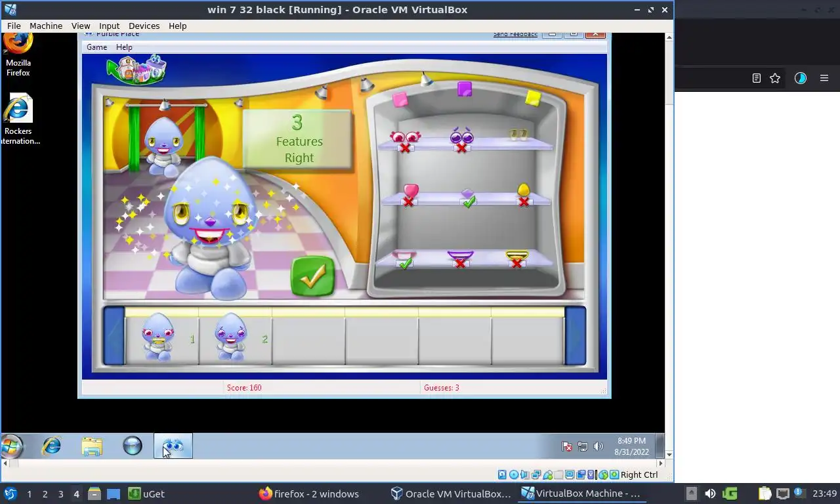Pick the purple eyes on top shelf
Viewport: 840px width, 504px height.
[462, 136]
